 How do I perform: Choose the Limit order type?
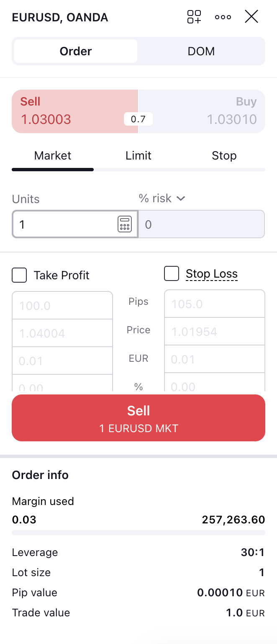pos(138,156)
